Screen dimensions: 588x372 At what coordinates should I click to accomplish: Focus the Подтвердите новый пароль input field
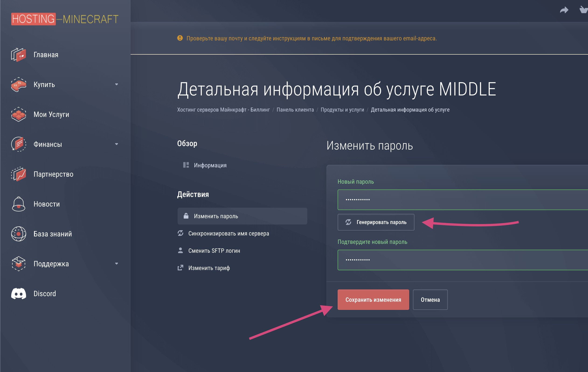click(463, 260)
